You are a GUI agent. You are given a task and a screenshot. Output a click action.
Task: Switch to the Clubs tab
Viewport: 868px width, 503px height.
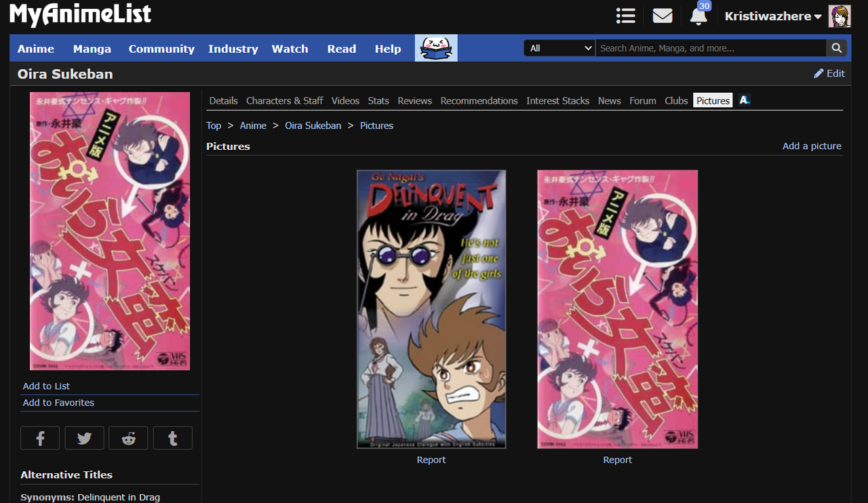click(x=676, y=100)
